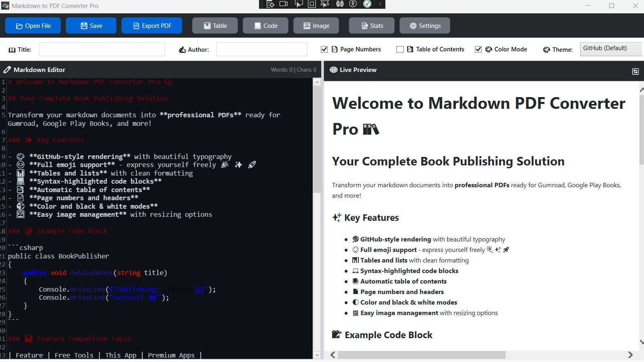
Task: Click '**Full emoji support**' line in editor
Action: [132, 165]
